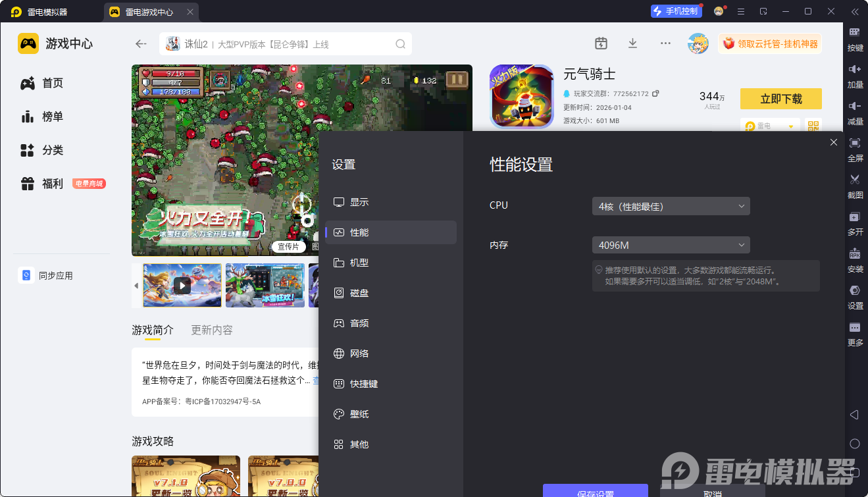Open the downloads manager icon
Image resolution: width=868 pixels, height=497 pixels.
[632, 43]
